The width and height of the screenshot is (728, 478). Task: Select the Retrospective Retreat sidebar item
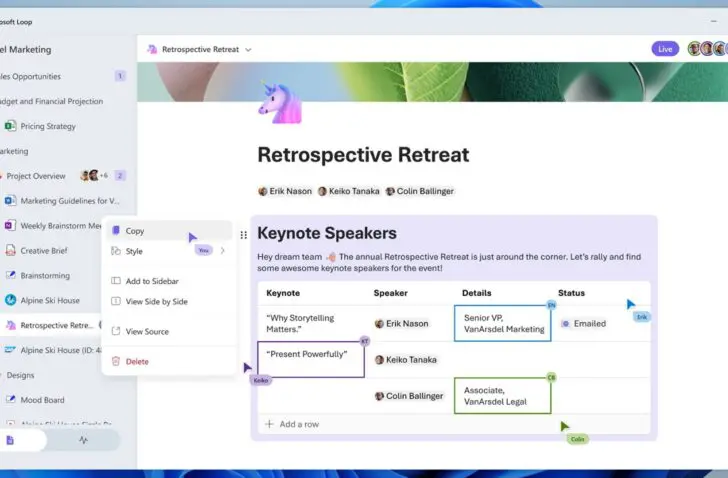click(50, 325)
